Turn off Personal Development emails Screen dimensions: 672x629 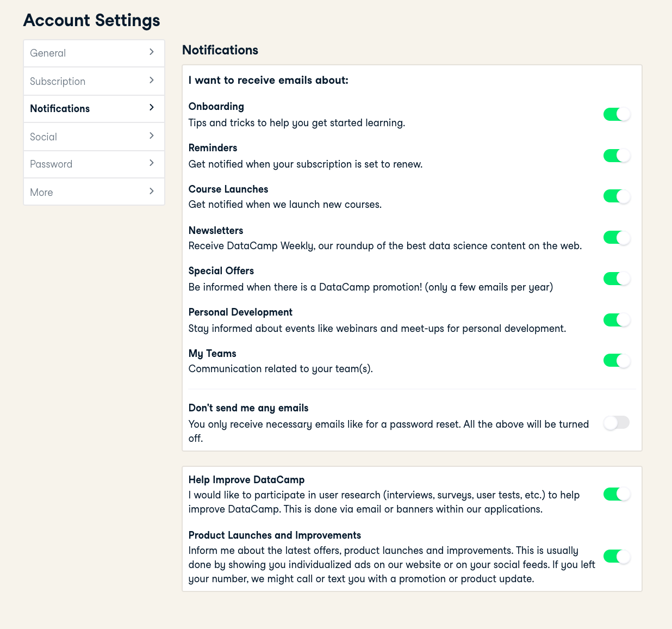tap(617, 320)
